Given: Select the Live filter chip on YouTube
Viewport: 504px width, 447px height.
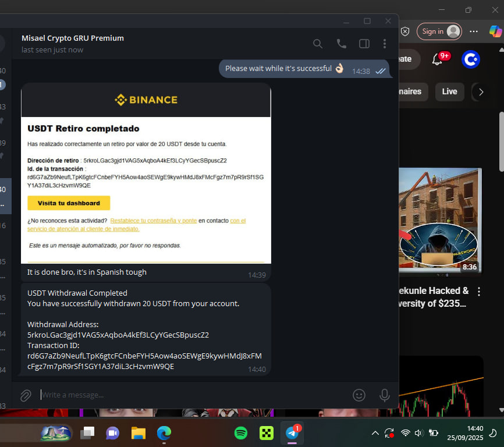Looking at the screenshot, I should click(449, 91).
